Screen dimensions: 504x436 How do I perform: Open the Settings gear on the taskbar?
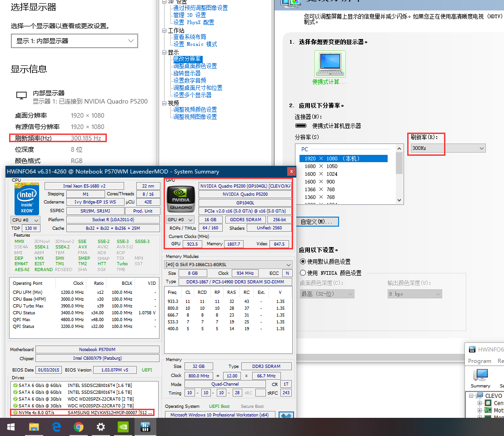(x=100, y=427)
